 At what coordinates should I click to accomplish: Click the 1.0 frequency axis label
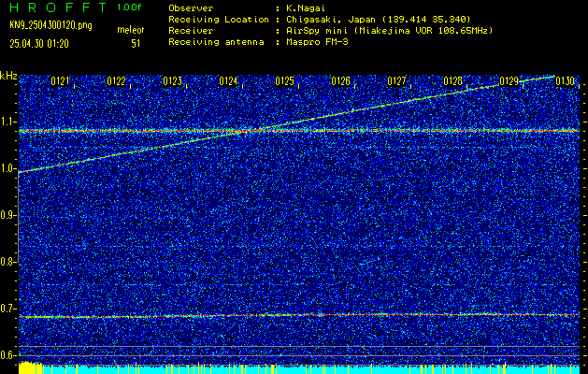point(7,168)
